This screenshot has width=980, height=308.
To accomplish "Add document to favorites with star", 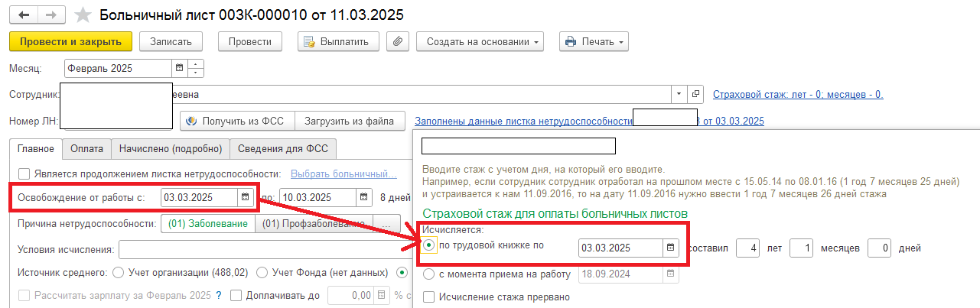I will coord(84,15).
